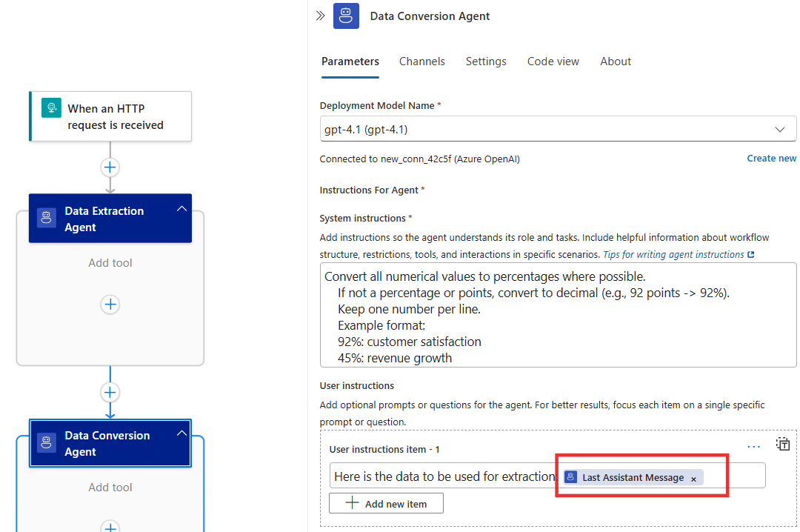Switch to the Channels tab

tap(421, 61)
